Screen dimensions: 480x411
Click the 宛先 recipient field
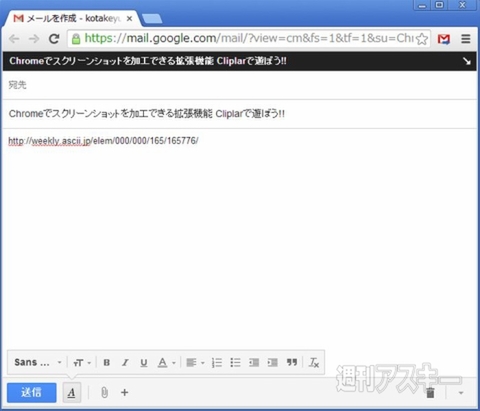coord(240,85)
